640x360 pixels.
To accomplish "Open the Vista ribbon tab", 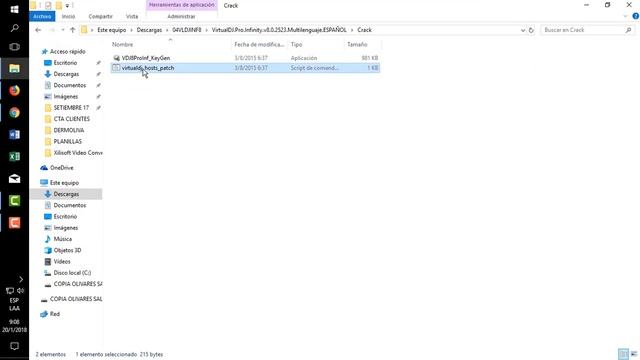I will [x=132, y=16].
